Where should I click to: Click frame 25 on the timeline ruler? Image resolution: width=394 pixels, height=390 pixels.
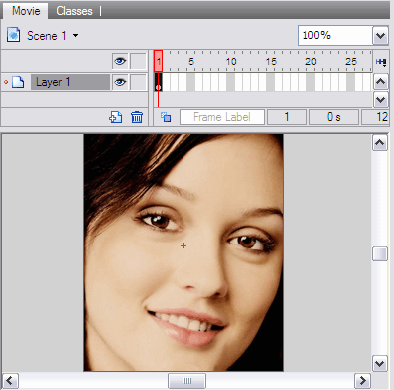[x=350, y=61]
